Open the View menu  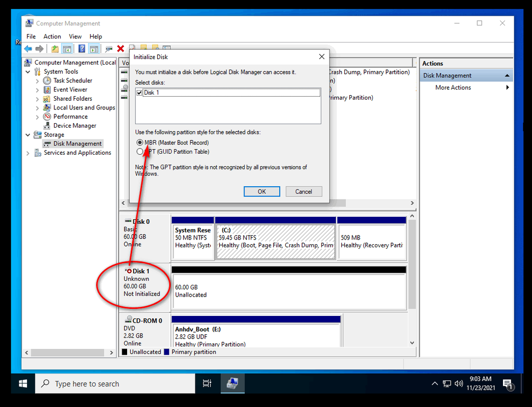click(75, 36)
